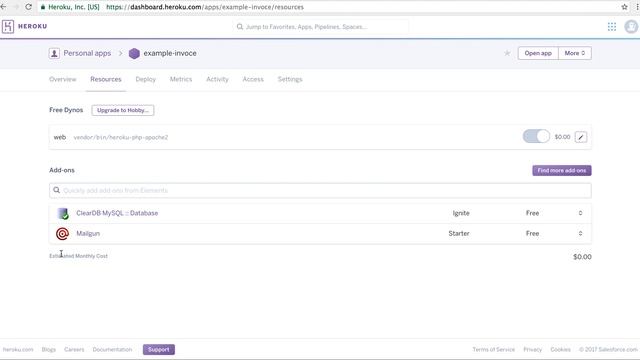Open the ClearDB MySQL :: Database link
Viewport: 640px width, 360px height.
tap(117, 213)
